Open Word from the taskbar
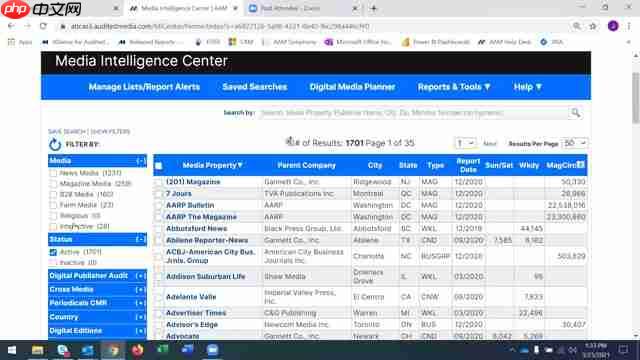The height and width of the screenshot is (360, 640). pos(187,349)
